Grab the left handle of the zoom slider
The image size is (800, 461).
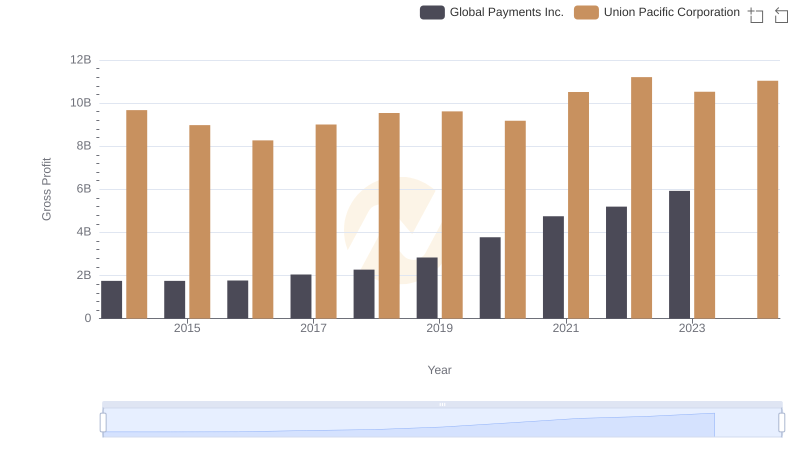[x=103, y=423]
